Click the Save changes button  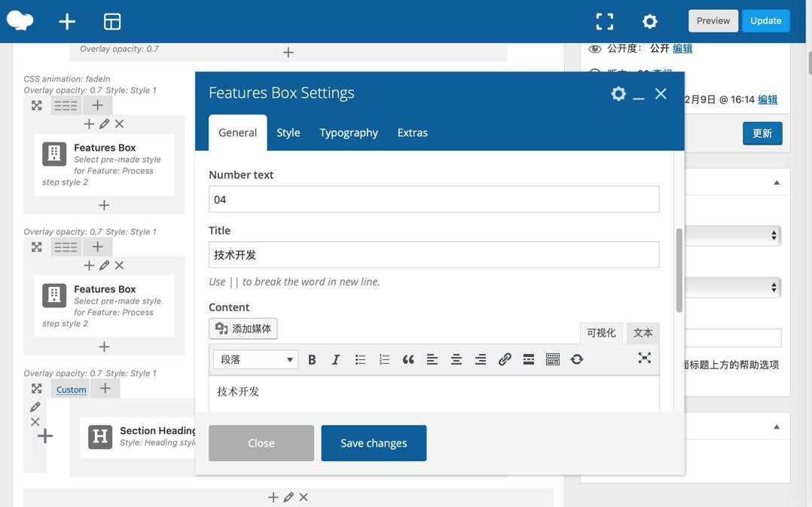pyautogui.click(x=374, y=443)
